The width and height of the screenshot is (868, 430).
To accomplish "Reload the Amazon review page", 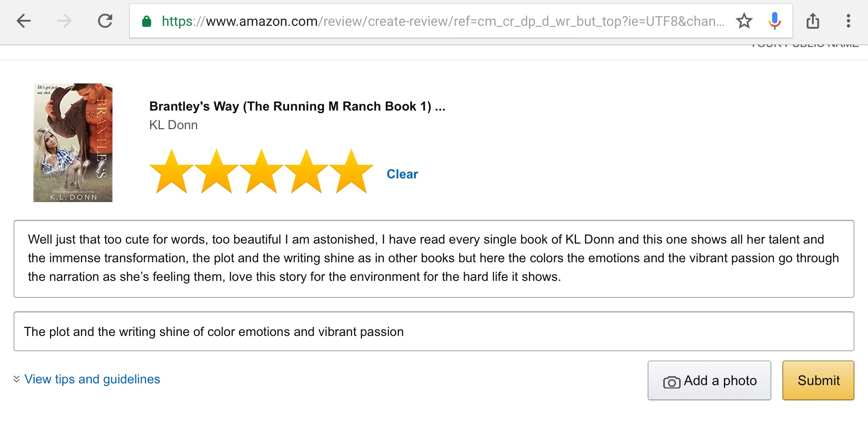I will tap(105, 21).
